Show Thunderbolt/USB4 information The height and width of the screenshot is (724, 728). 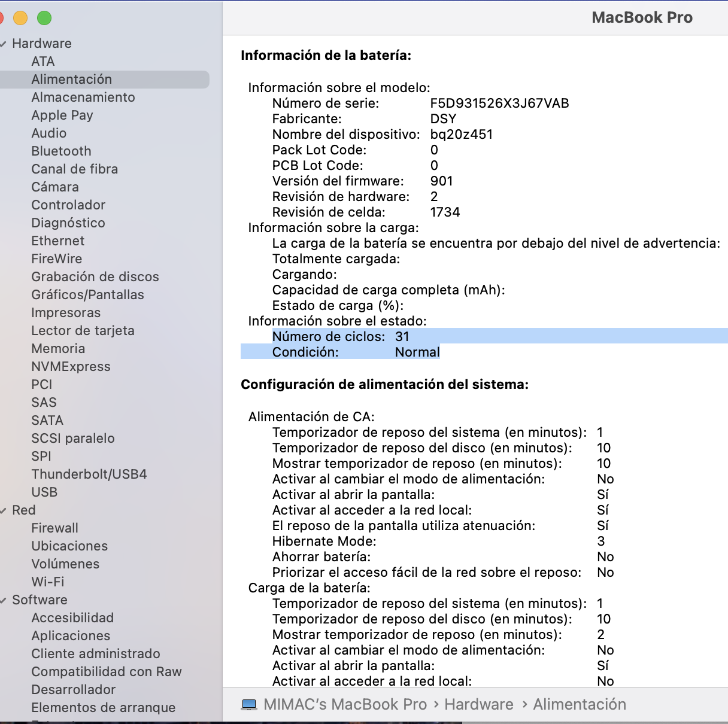(89, 474)
